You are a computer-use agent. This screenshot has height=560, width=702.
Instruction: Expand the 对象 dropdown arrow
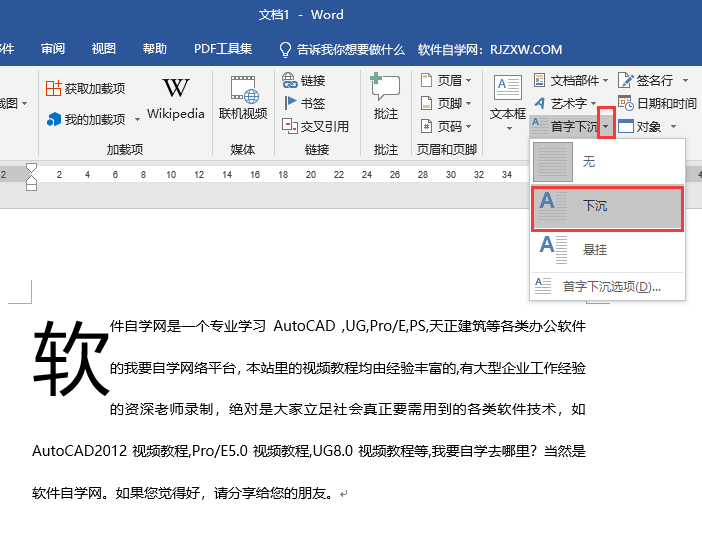673,127
